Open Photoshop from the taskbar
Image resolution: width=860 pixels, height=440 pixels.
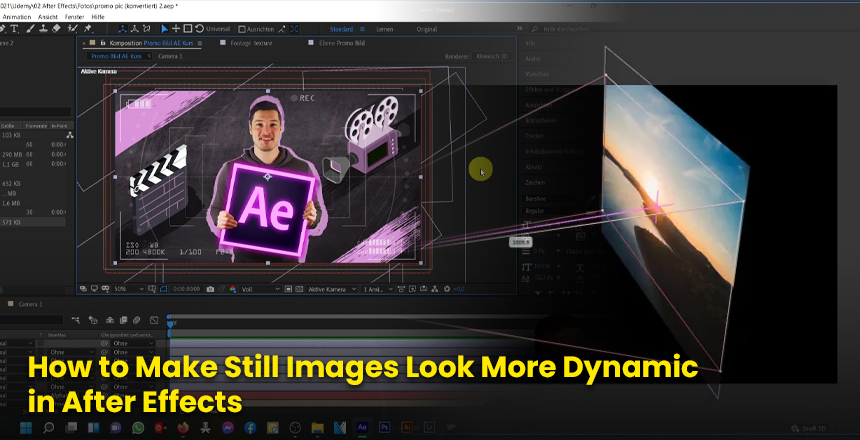(x=384, y=427)
